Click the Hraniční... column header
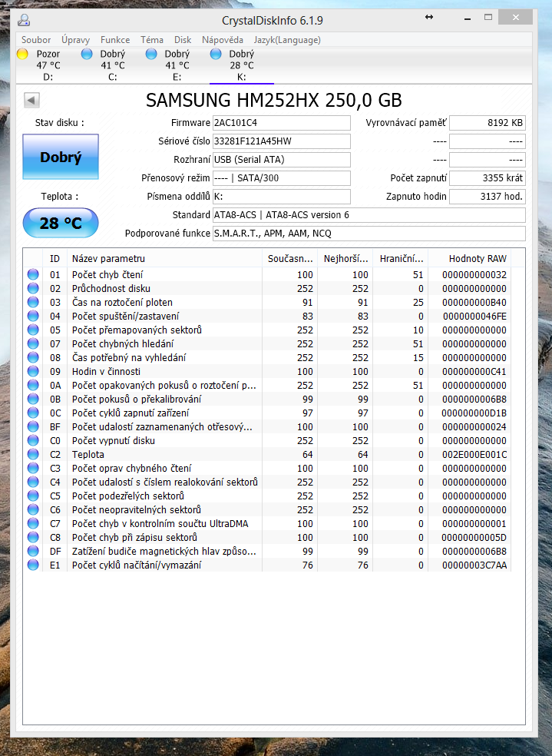 coord(400,258)
